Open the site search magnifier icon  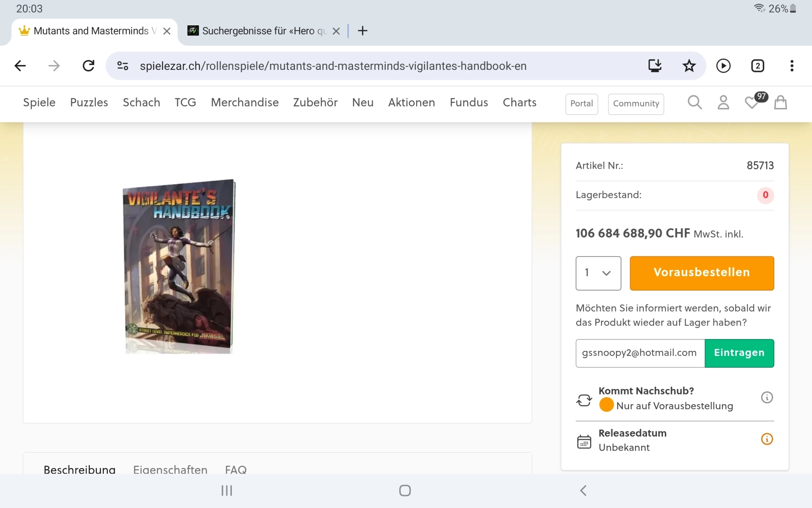(x=695, y=103)
